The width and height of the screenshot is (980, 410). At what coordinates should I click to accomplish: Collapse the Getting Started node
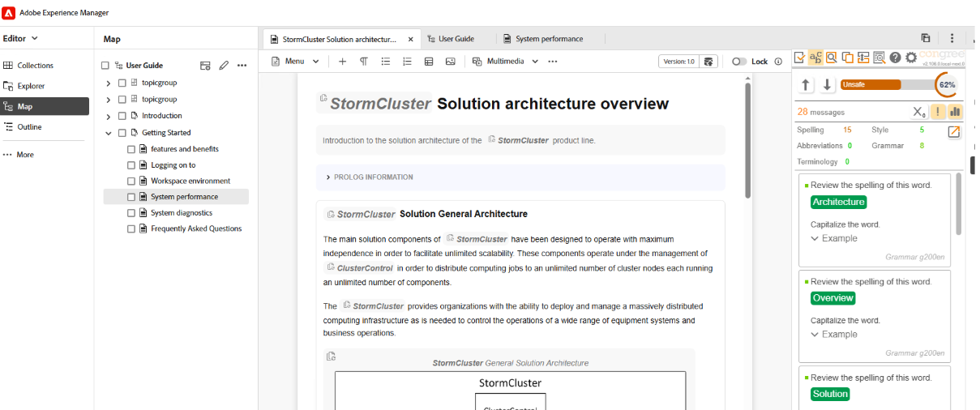coord(109,133)
